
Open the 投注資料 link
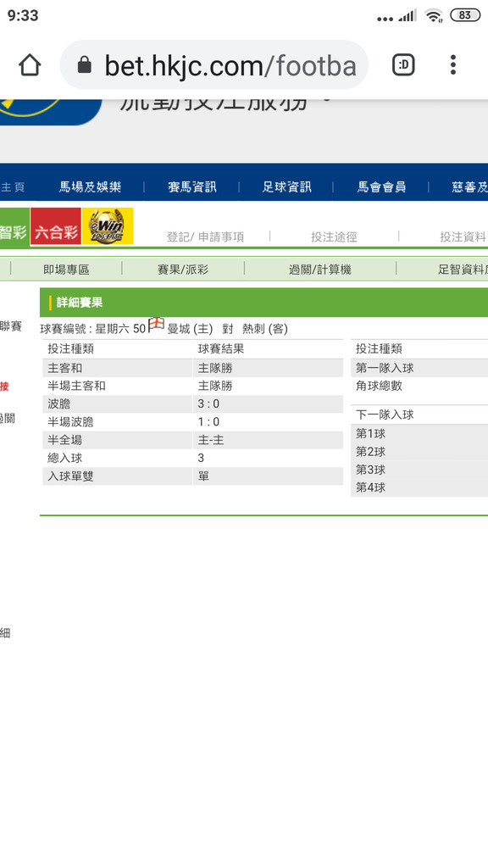[463, 237]
